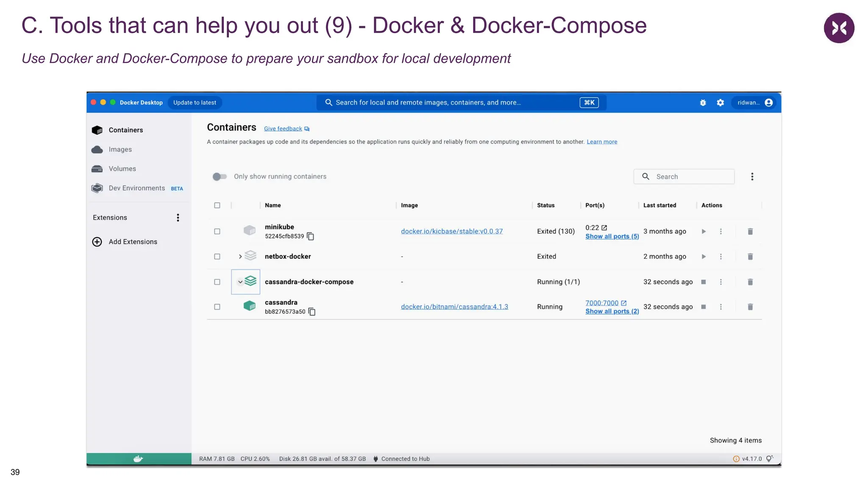Open more actions for netbox-docker
868x488 pixels.
tap(721, 257)
